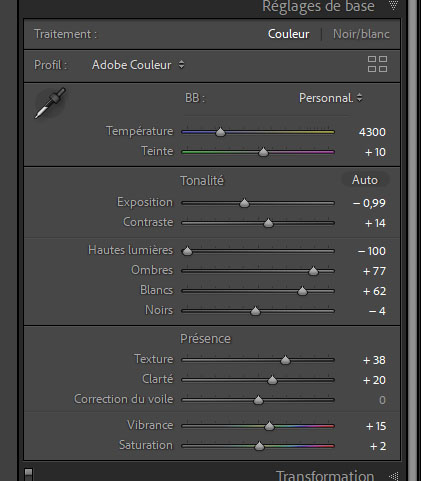
Task: Click the Teinte slider handle
Action: click(x=263, y=152)
